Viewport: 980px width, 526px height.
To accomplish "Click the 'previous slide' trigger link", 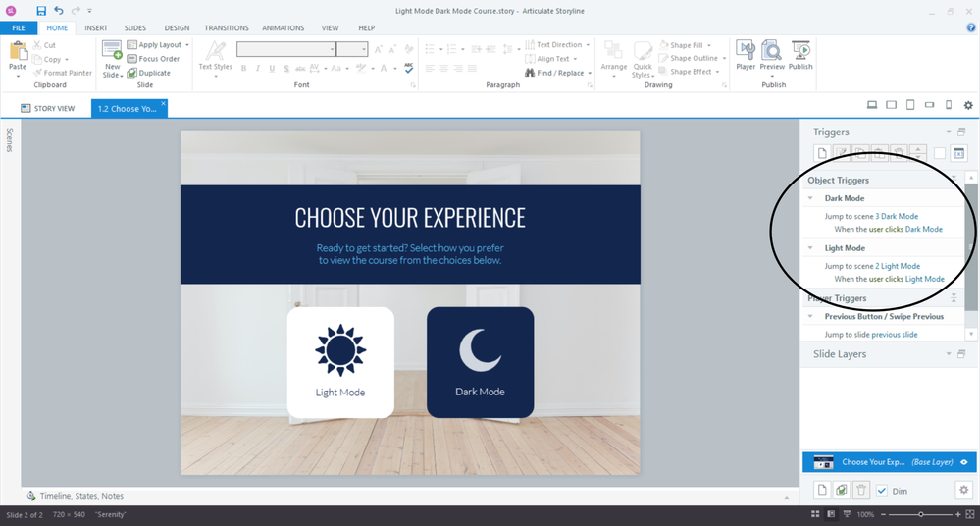I will [x=895, y=335].
